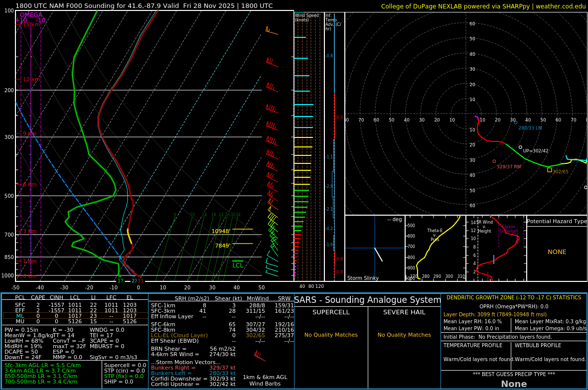This screenshot has height=390, width=588.
Task: Click the weather.cod.edu NEXLAB credit text
Action: coord(483,6)
